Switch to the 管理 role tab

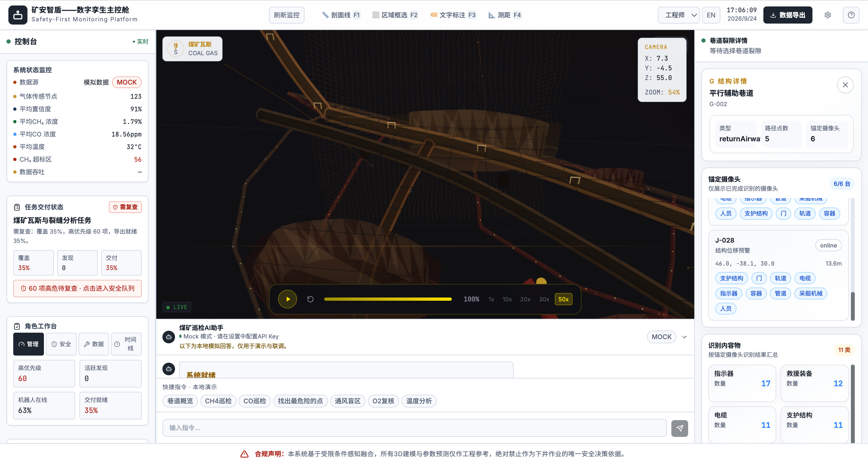[x=29, y=344]
